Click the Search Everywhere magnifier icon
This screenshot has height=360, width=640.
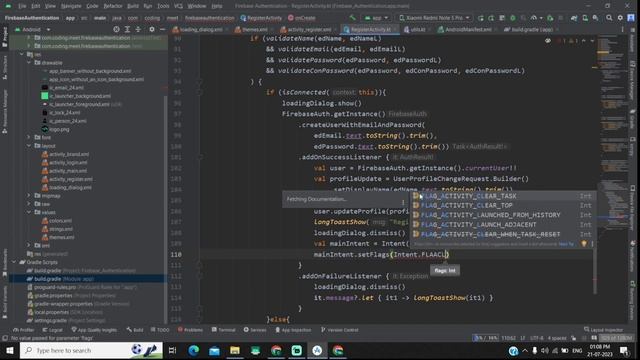(609, 18)
